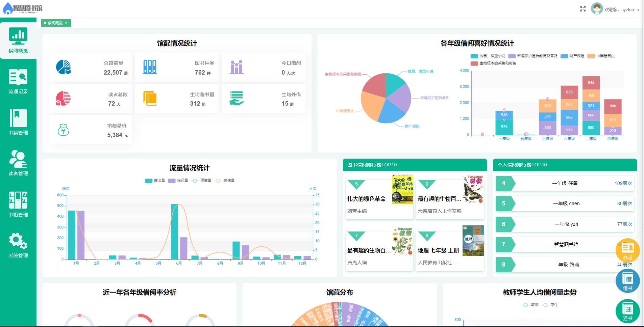Click the 生物标本的采集和制备 red pie slice

376,84
